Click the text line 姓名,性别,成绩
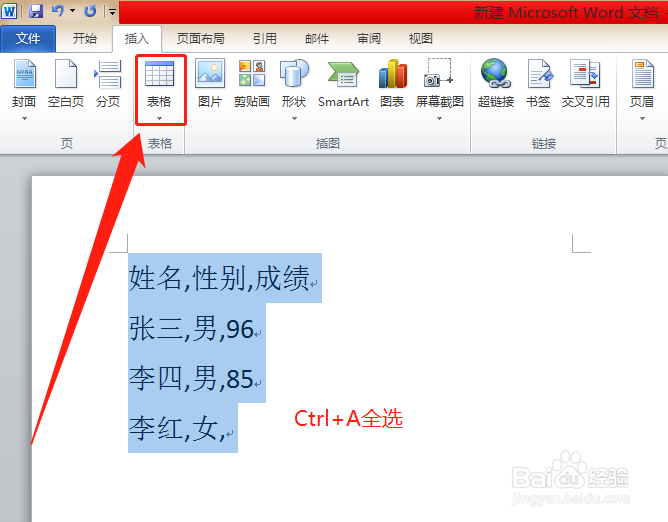Screen dimensions: 668x522 click(x=219, y=278)
